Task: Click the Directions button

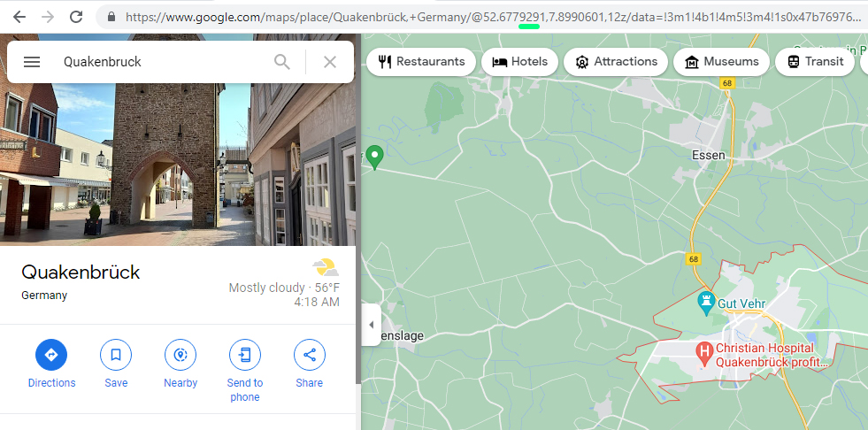Action: [51, 356]
